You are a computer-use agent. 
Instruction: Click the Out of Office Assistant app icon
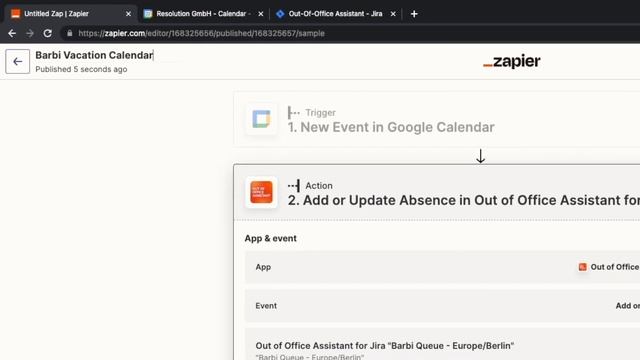click(x=261, y=192)
